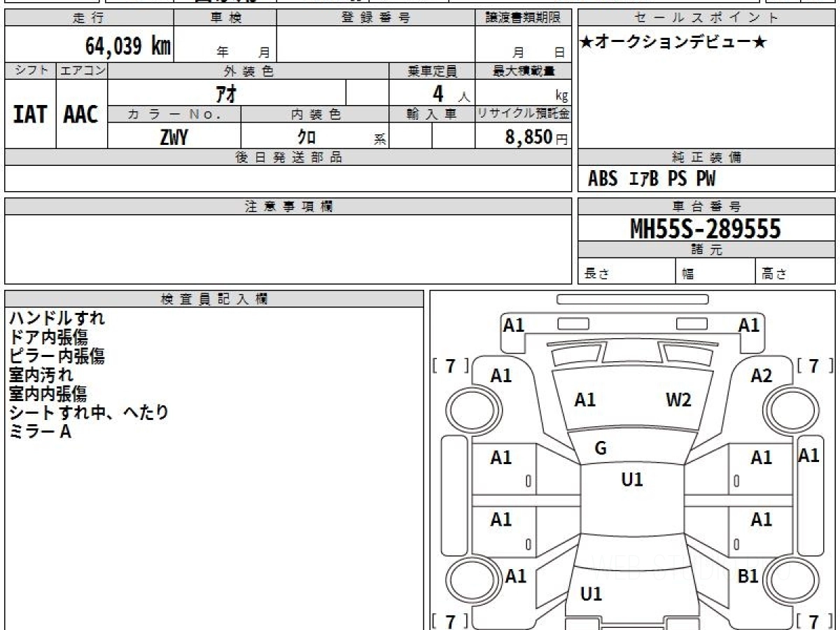Select the recycle deposit 8,850円
Screen dimensions: 840x630
536,137
